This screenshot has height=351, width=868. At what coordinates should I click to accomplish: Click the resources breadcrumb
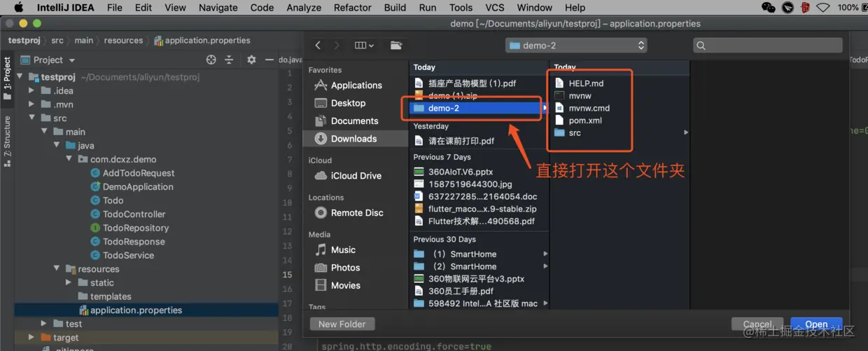pyautogui.click(x=123, y=41)
